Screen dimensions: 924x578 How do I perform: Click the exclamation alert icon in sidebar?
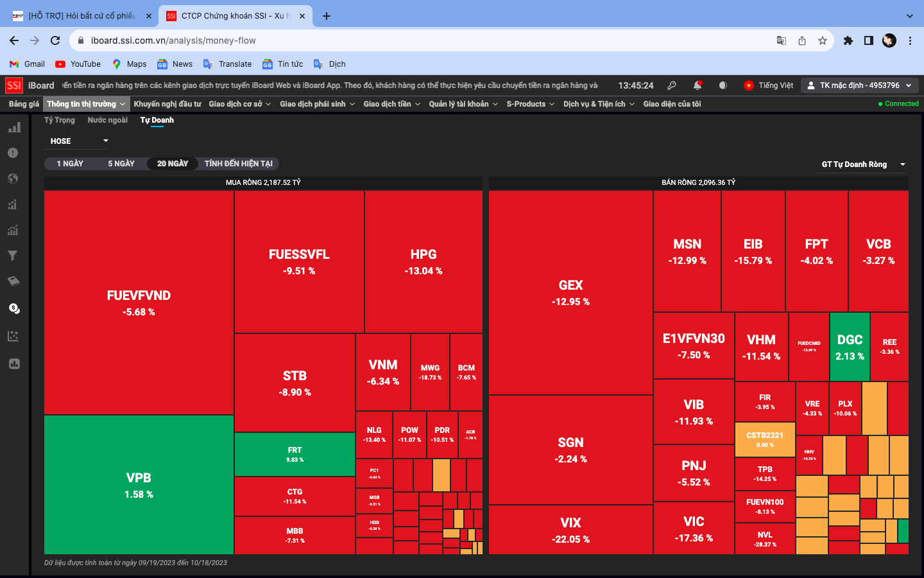(x=13, y=153)
